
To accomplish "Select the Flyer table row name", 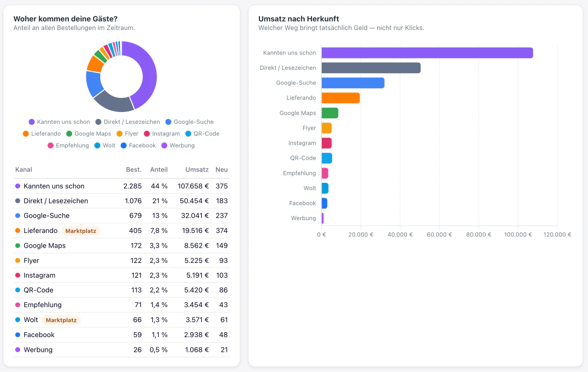I will point(31,260).
